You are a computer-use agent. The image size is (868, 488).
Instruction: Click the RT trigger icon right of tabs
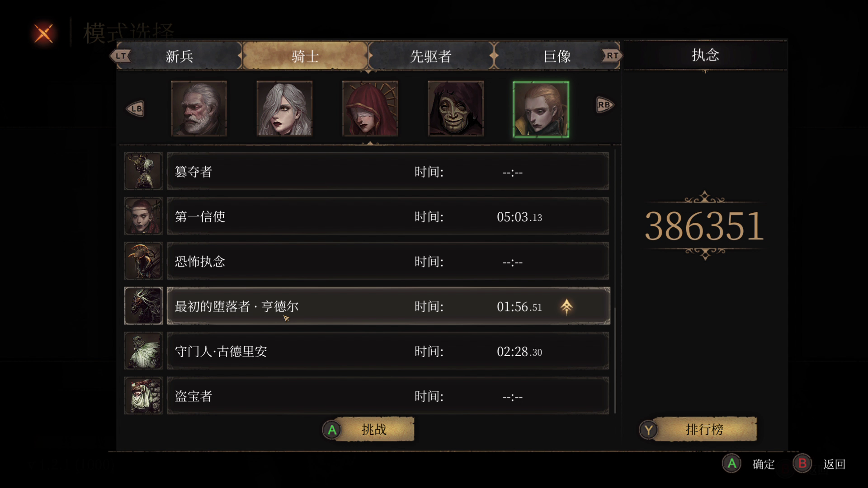click(612, 56)
